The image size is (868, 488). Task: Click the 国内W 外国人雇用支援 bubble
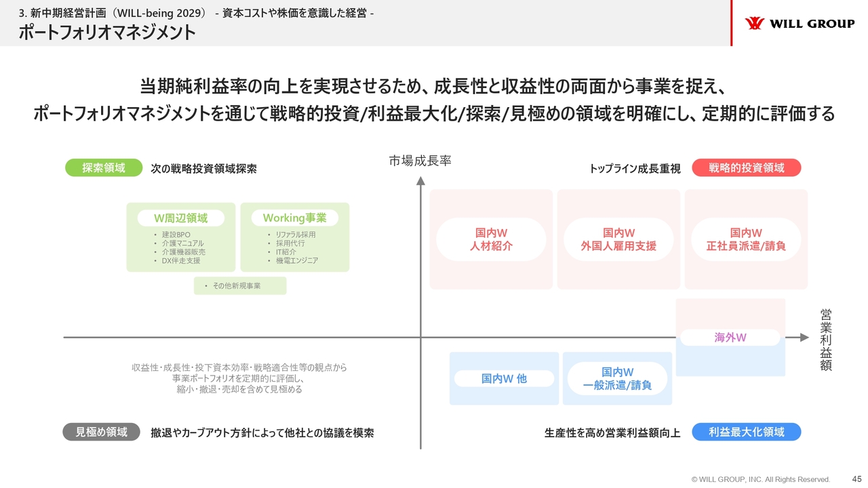pyautogui.click(x=618, y=239)
